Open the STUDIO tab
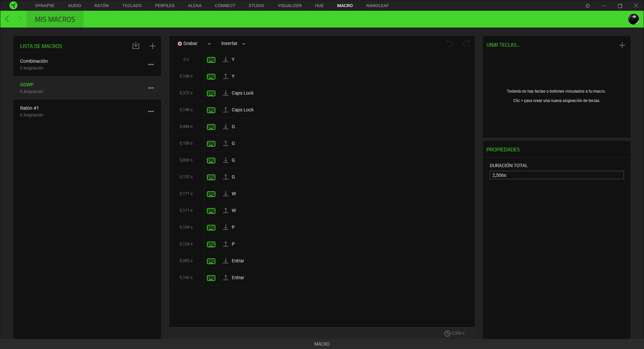 coord(256,6)
